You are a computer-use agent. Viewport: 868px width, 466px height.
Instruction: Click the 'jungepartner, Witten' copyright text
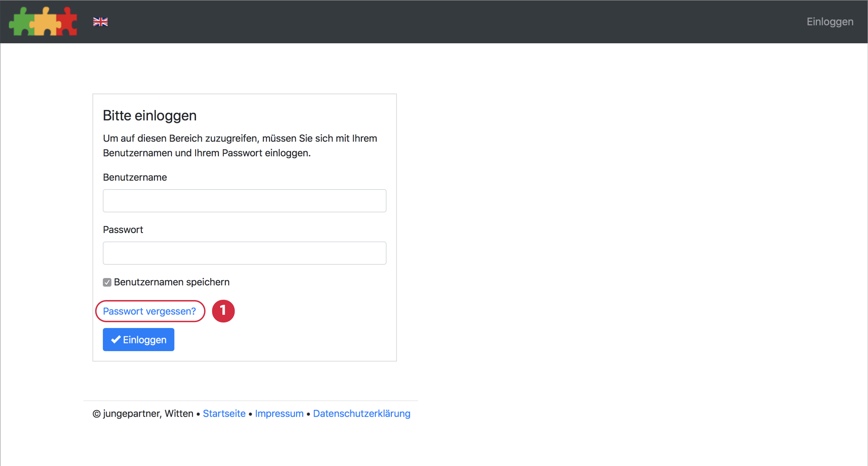tap(148, 413)
